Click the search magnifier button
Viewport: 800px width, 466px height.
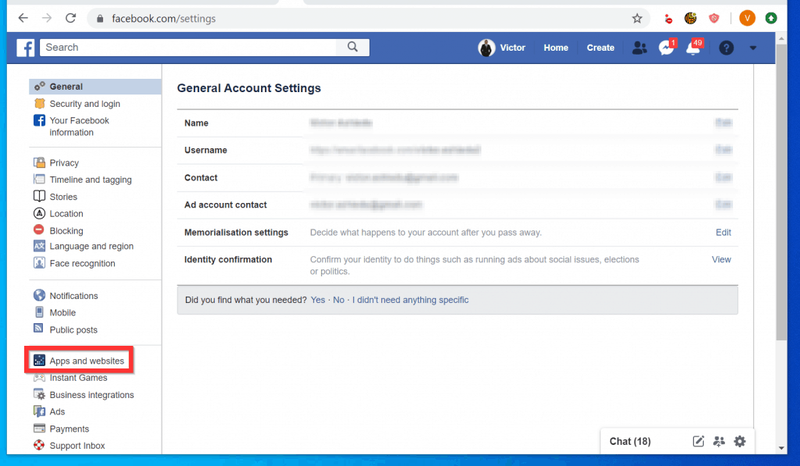coord(353,47)
